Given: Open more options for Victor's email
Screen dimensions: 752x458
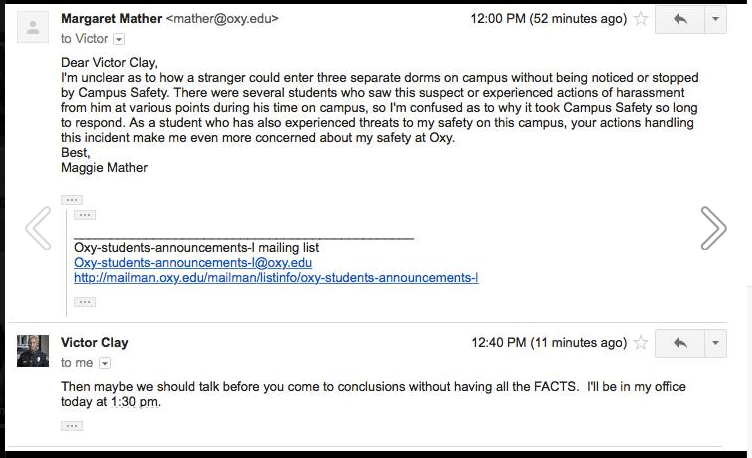Looking at the screenshot, I should pyautogui.click(x=715, y=343).
